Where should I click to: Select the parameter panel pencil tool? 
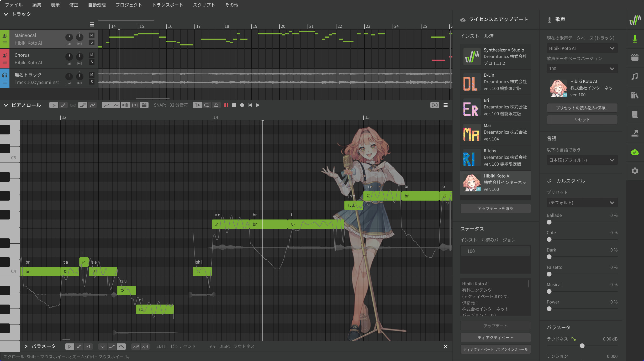79,347
